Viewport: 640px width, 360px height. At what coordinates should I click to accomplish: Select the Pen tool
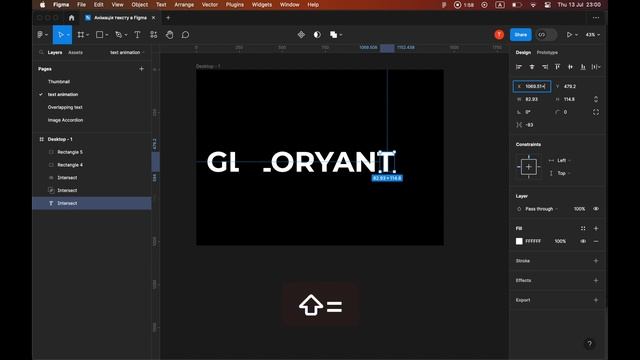118,35
